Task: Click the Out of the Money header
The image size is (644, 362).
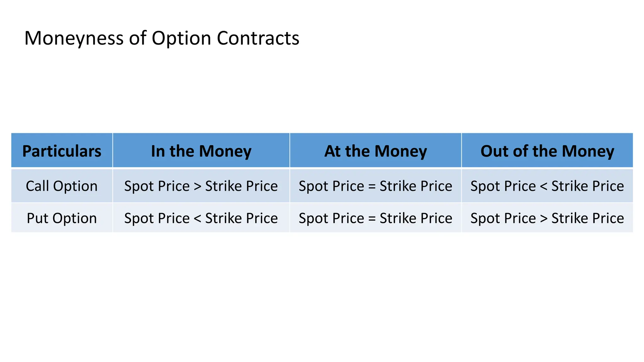Action: 547,151
